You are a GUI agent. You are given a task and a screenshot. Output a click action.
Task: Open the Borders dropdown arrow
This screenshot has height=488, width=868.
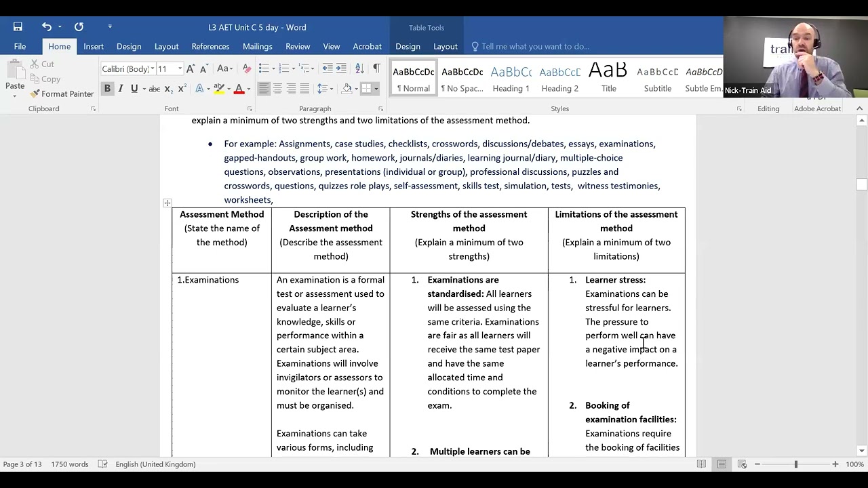click(x=376, y=89)
